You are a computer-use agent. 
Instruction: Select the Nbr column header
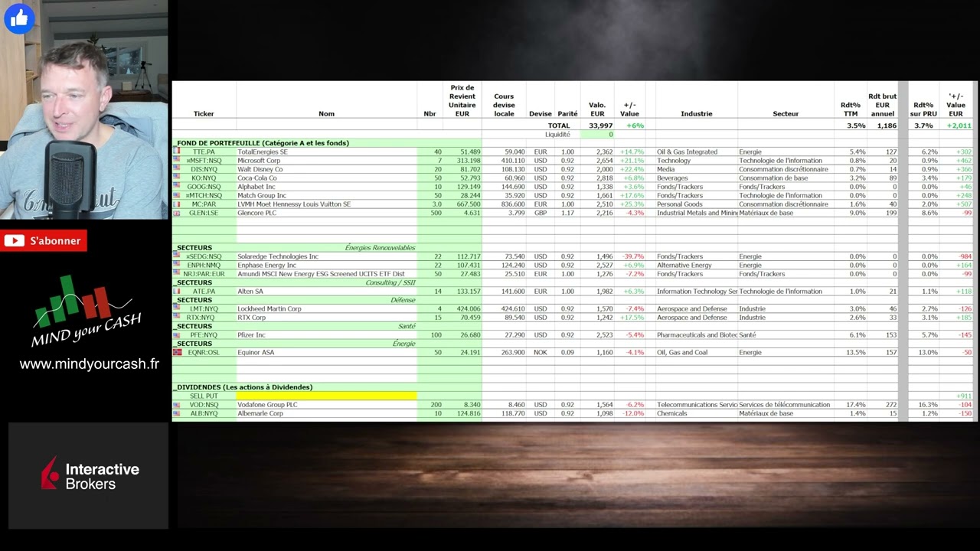430,114
